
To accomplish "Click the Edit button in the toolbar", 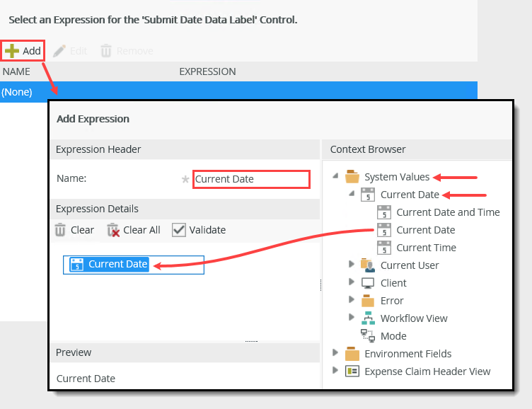I will point(71,51).
